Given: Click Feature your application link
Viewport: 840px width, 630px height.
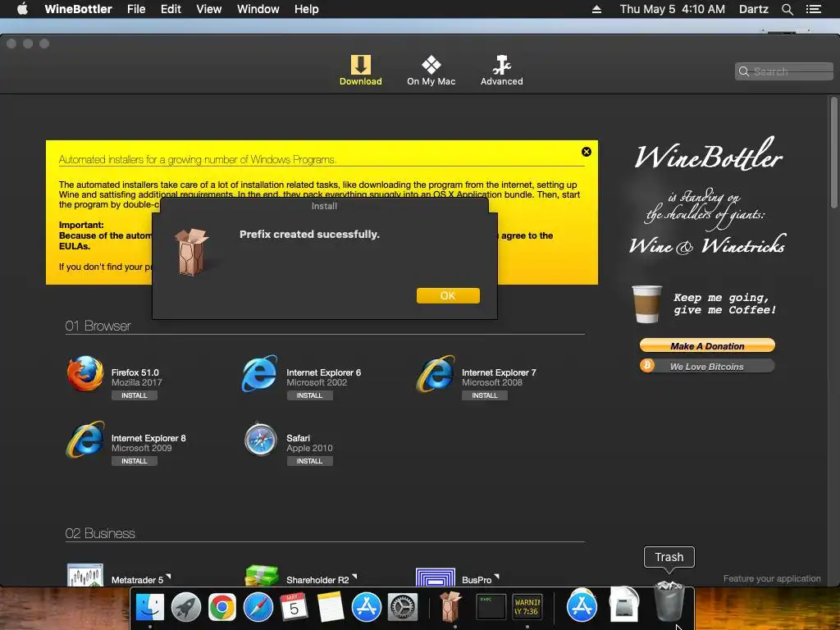Looking at the screenshot, I should point(771,578).
